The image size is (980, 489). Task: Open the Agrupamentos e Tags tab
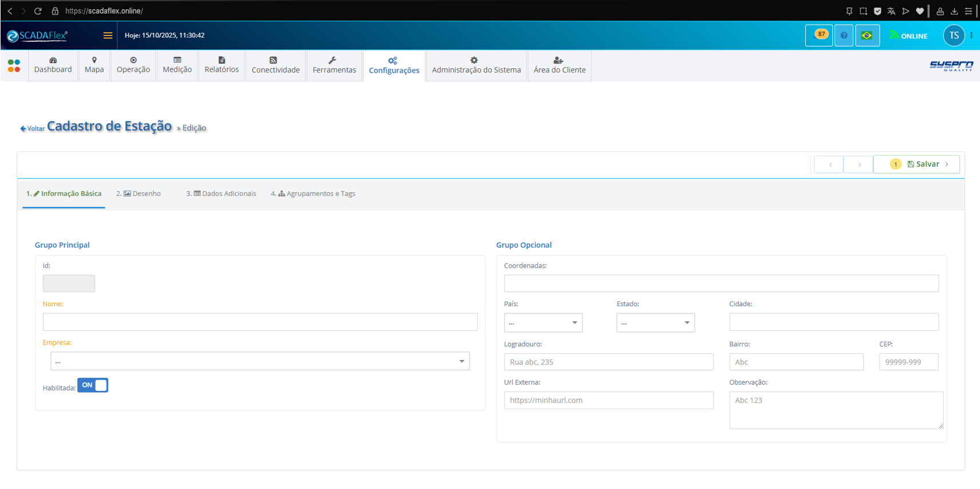tap(313, 194)
